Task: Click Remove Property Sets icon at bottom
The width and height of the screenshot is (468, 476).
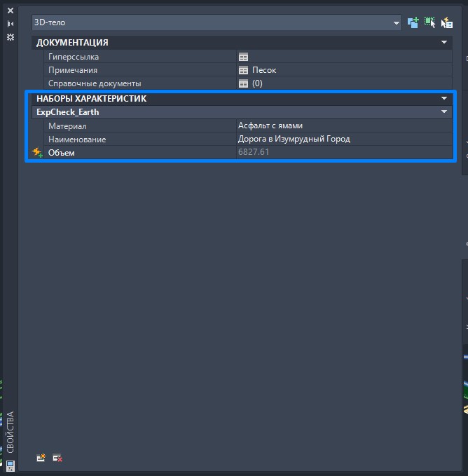Action: 57,458
